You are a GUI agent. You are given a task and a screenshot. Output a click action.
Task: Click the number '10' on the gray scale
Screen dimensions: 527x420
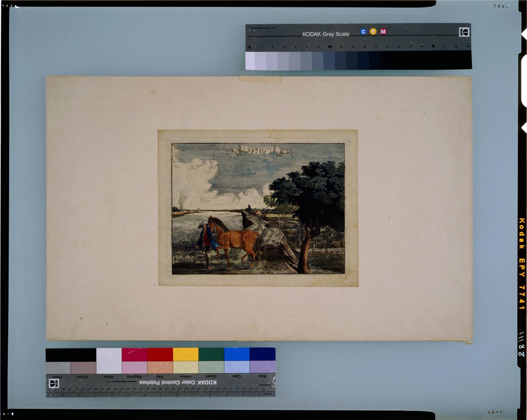coord(364,46)
